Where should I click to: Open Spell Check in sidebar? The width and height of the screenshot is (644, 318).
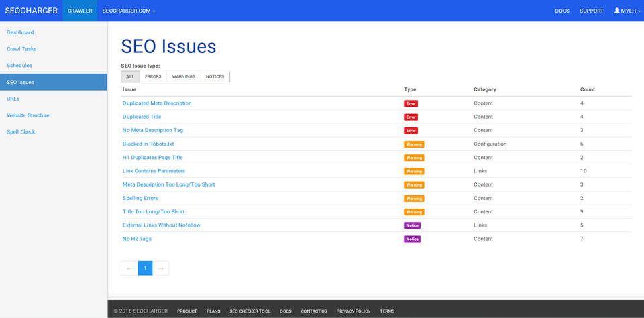pyautogui.click(x=21, y=132)
